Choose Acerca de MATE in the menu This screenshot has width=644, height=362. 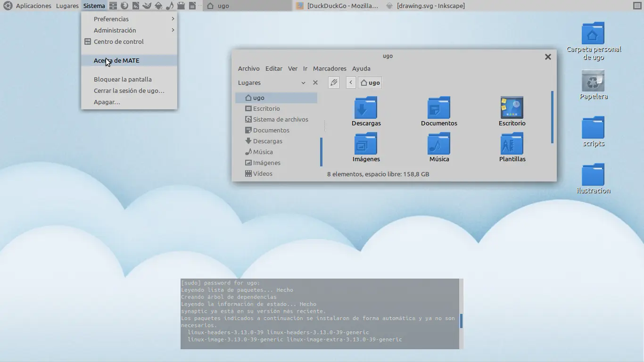pyautogui.click(x=129, y=60)
